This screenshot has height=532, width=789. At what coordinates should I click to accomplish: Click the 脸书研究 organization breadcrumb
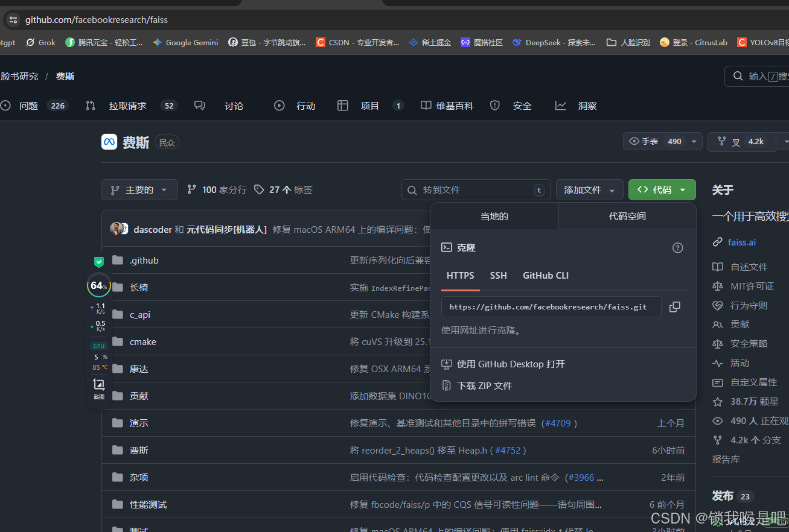tap(19, 77)
